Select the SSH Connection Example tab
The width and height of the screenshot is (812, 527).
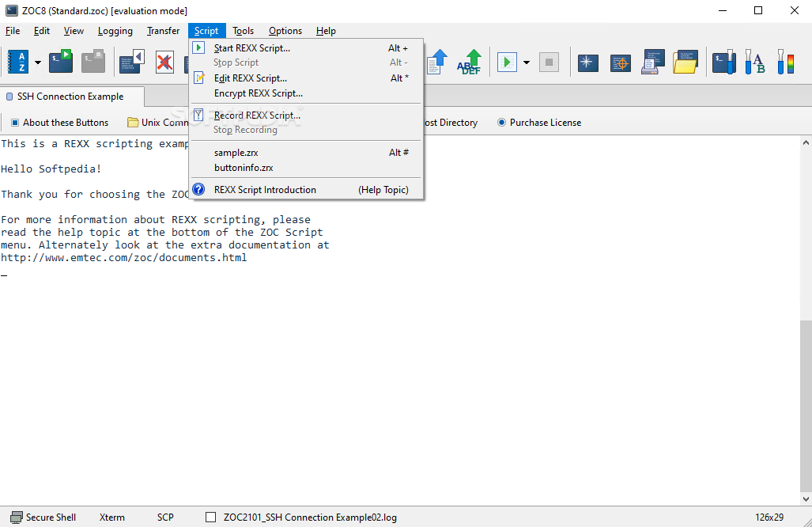pyautogui.click(x=72, y=97)
